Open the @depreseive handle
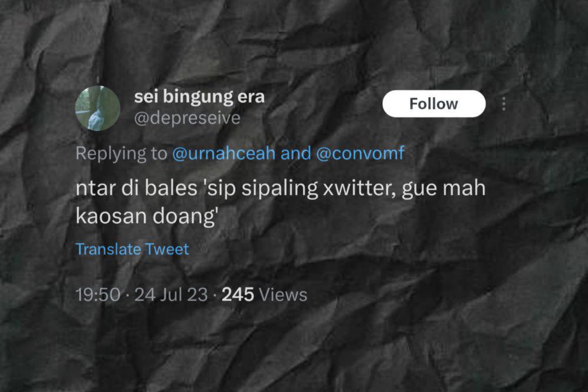 point(187,118)
